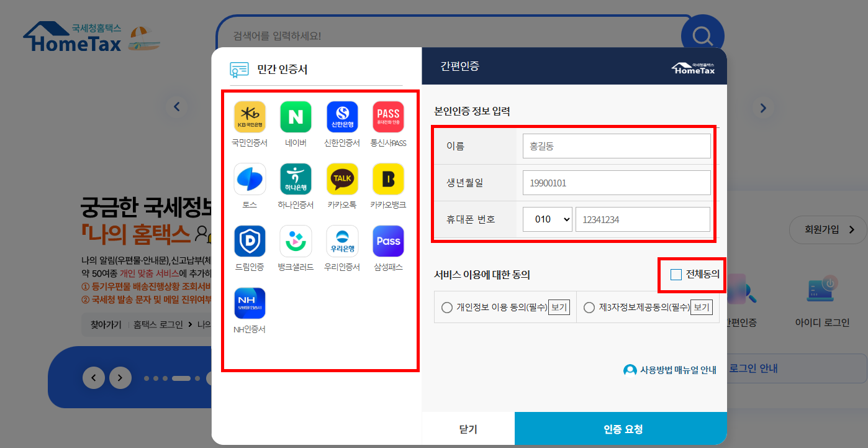Click the HomeTax logo in page header
This screenshot has height=448, width=868.
pyautogui.click(x=73, y=38)
